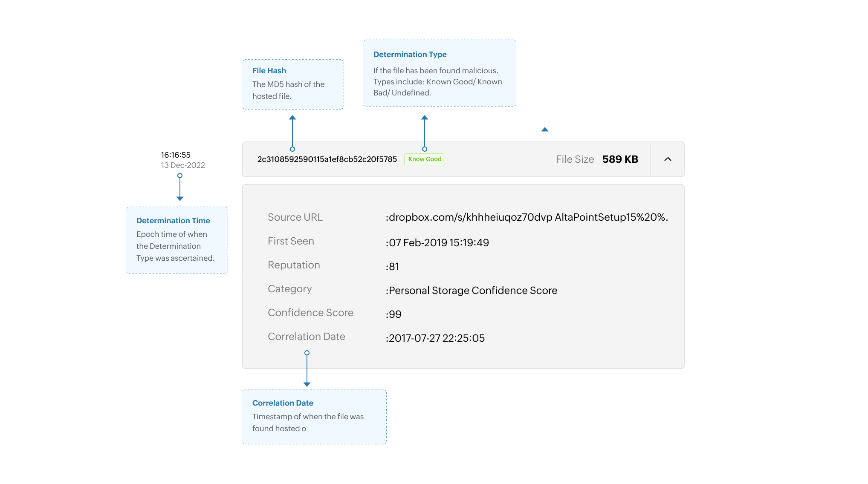Open the File Hash description tooltip
Viewport: 868px width, 484px height.
pyautogui.click(x=292, y=84)
